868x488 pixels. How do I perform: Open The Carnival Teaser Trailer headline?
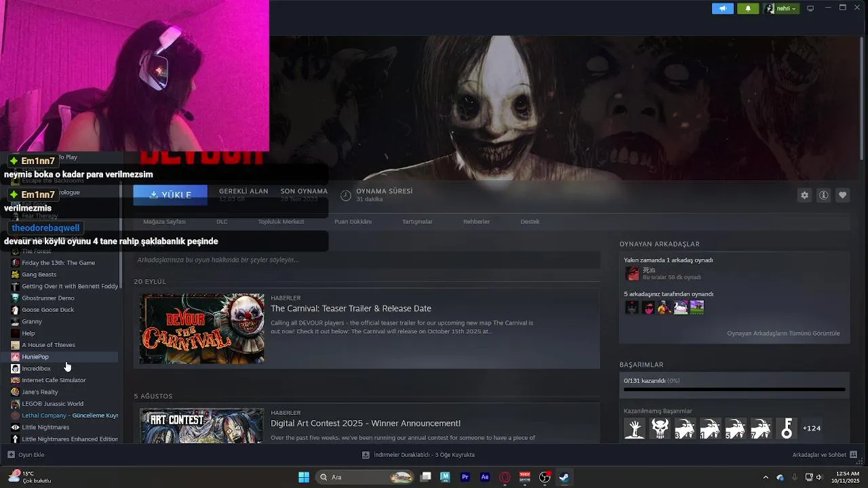351,308
